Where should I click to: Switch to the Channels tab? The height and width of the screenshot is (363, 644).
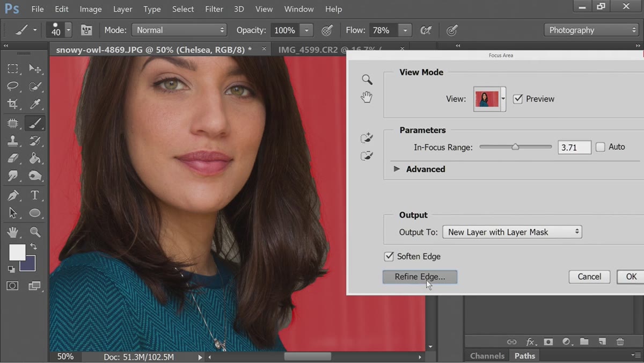(x=487, y=355)
